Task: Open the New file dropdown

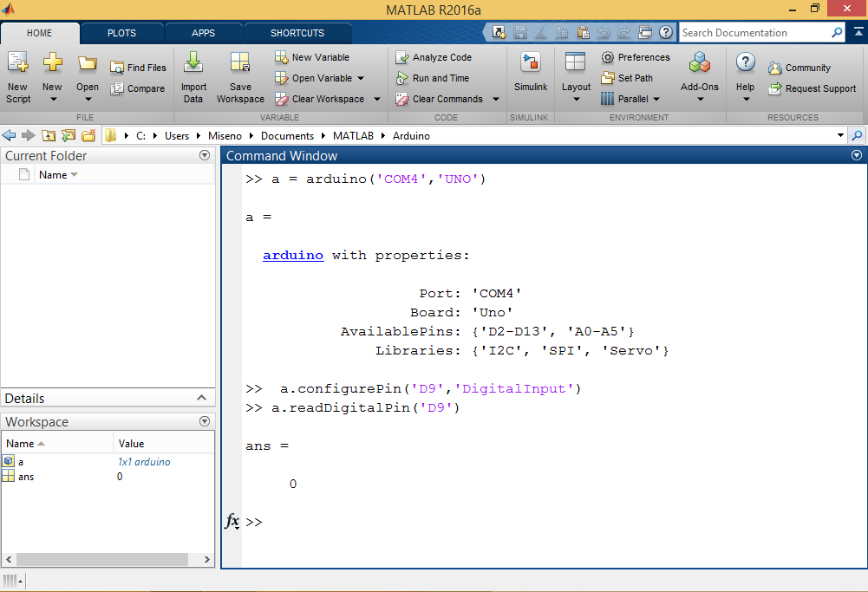Action: 53,77
